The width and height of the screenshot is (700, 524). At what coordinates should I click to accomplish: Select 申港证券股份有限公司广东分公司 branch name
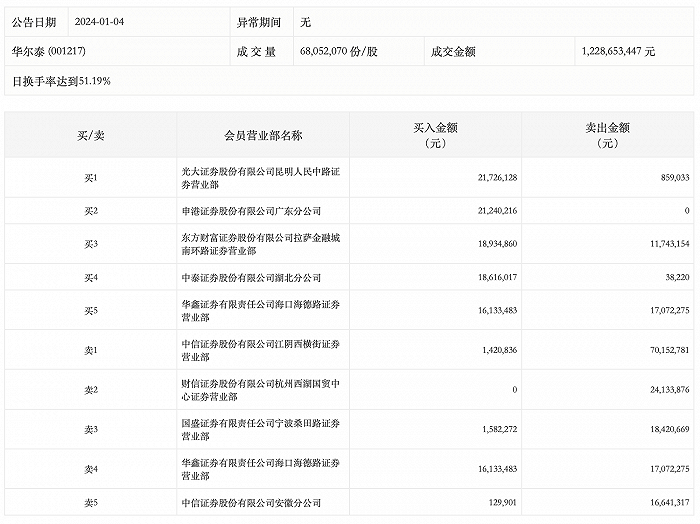[251, 211]
